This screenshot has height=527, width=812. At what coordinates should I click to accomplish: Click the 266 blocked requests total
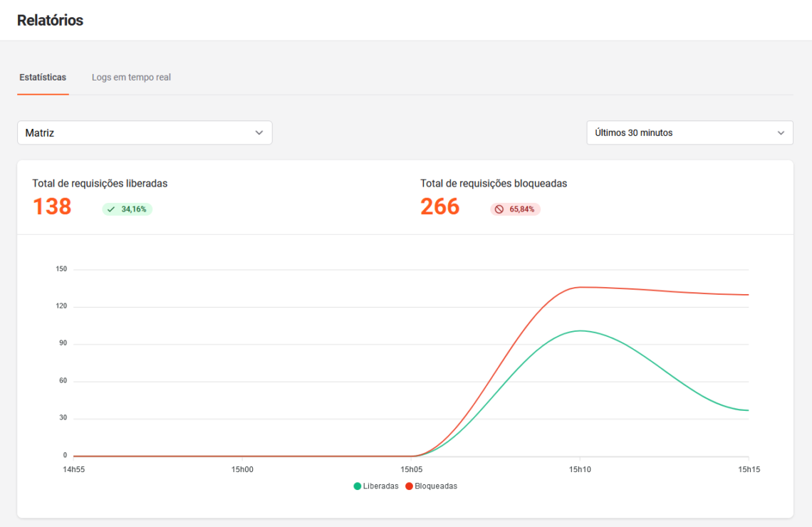[439, 207]
